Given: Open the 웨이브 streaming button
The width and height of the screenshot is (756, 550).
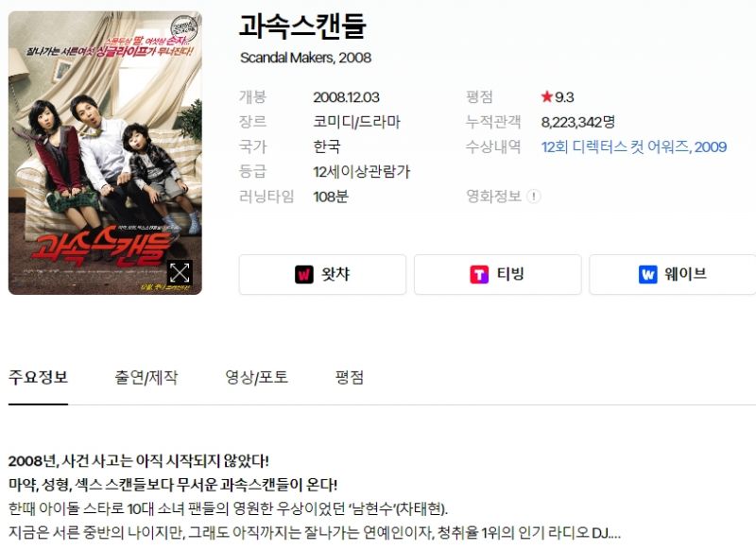Looking at the screenshot, I should coord(673,274).
